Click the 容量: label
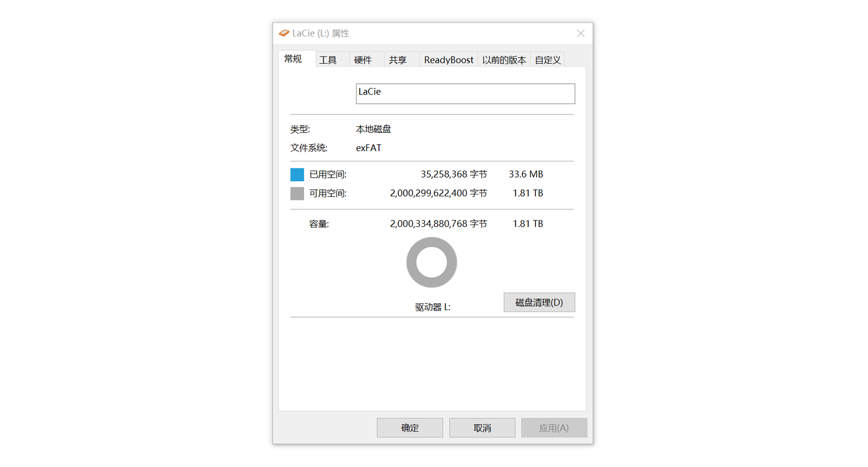This screenshot has height=467, width=868. click(x=319, y=224)
